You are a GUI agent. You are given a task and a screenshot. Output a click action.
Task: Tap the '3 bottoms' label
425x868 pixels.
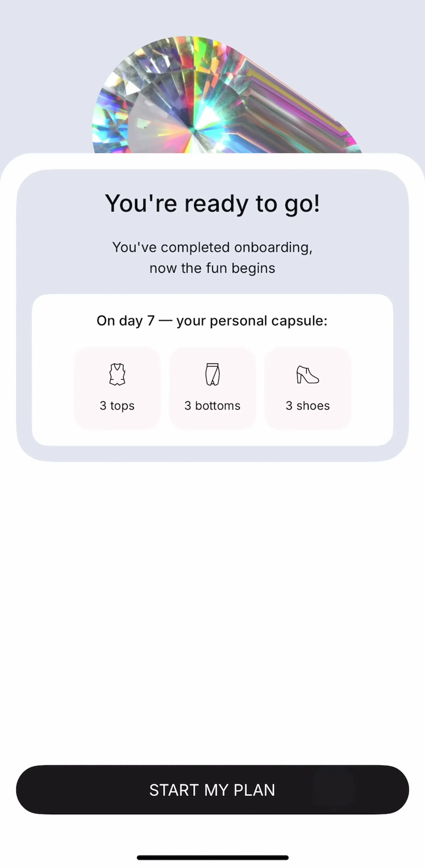click(x=212, y=406)
